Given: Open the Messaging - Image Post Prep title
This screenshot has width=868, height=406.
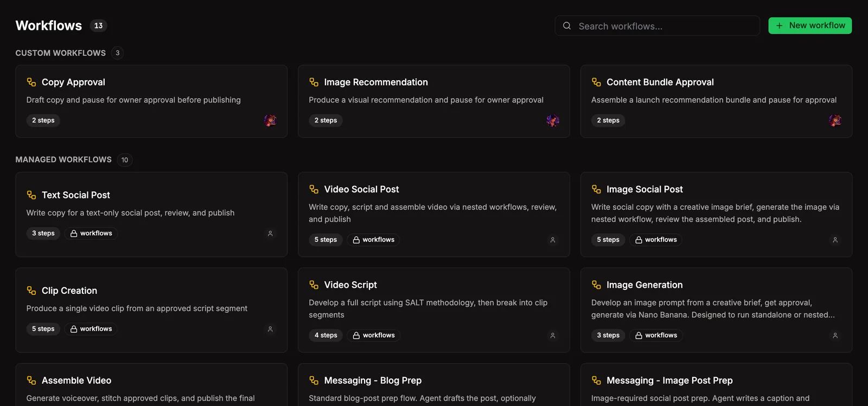Looking at the screenshot, I should 669,381.
